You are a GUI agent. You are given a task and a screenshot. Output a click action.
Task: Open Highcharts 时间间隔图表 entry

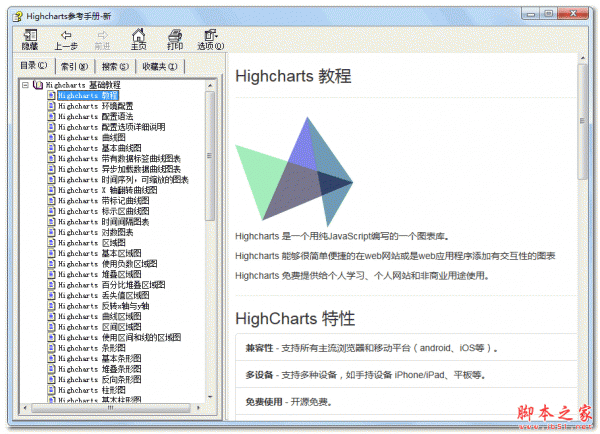point(103,222)
